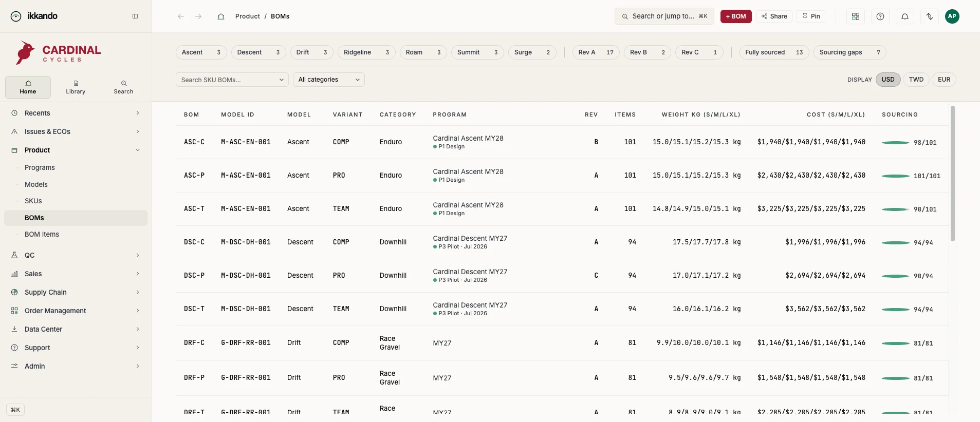Toggle the Rev A filter chip
Viewport: 980px width, 422px height.
pos(596,52)
